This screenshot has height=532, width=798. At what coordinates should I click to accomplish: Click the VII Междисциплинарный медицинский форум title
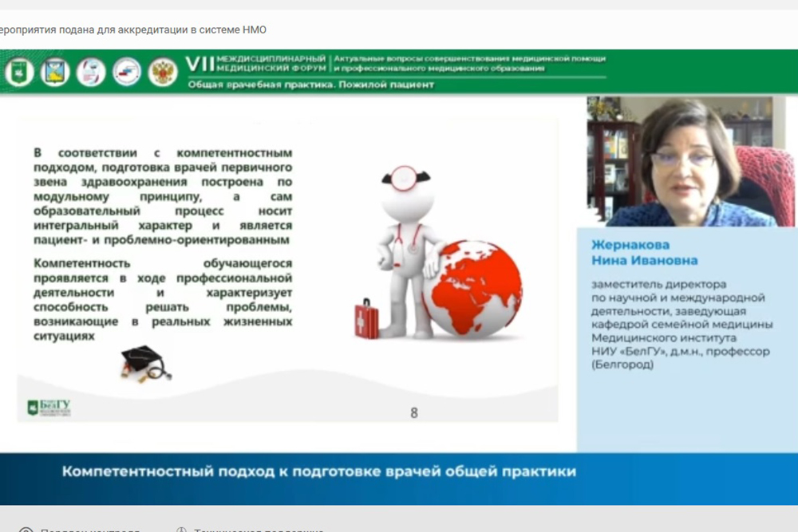(256, 64)
